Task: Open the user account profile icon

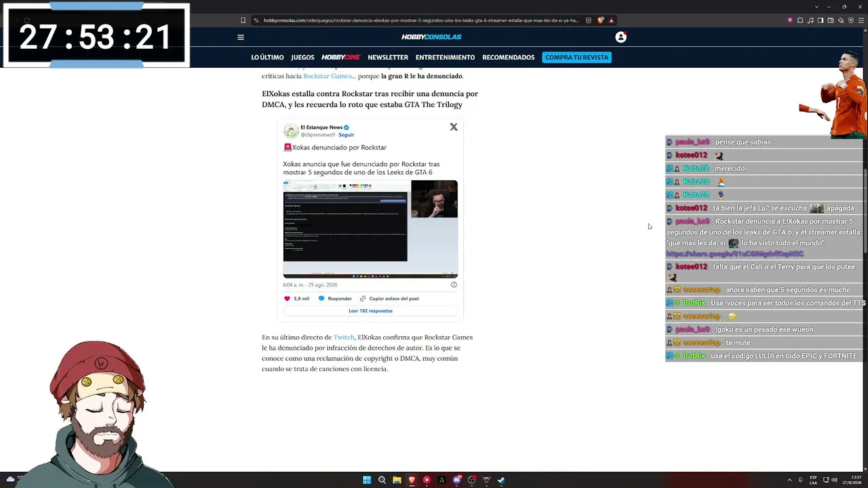Action: coord(620,37)
